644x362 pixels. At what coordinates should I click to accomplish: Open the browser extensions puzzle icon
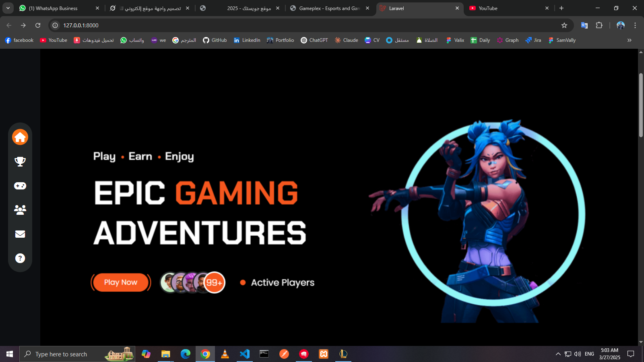(599, 25)
